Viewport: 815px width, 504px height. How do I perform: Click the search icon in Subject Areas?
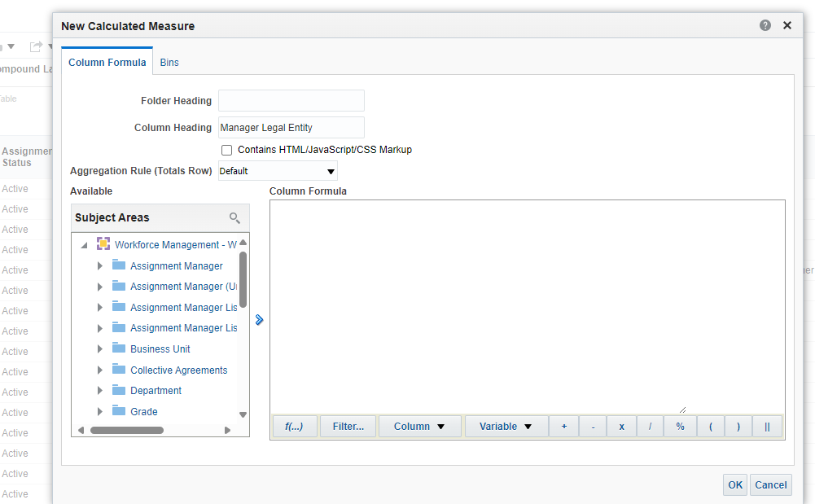pyautogui.click(x=235, y=217)
